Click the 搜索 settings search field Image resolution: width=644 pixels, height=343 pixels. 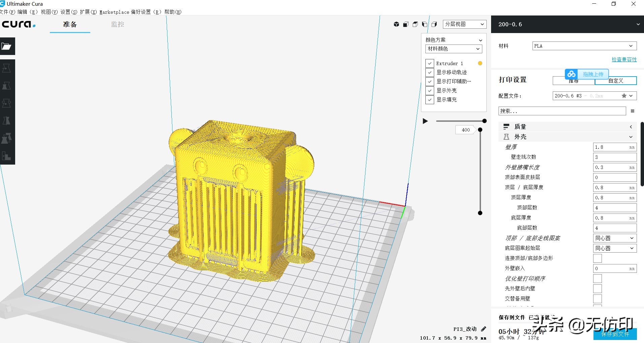point(562,111)
